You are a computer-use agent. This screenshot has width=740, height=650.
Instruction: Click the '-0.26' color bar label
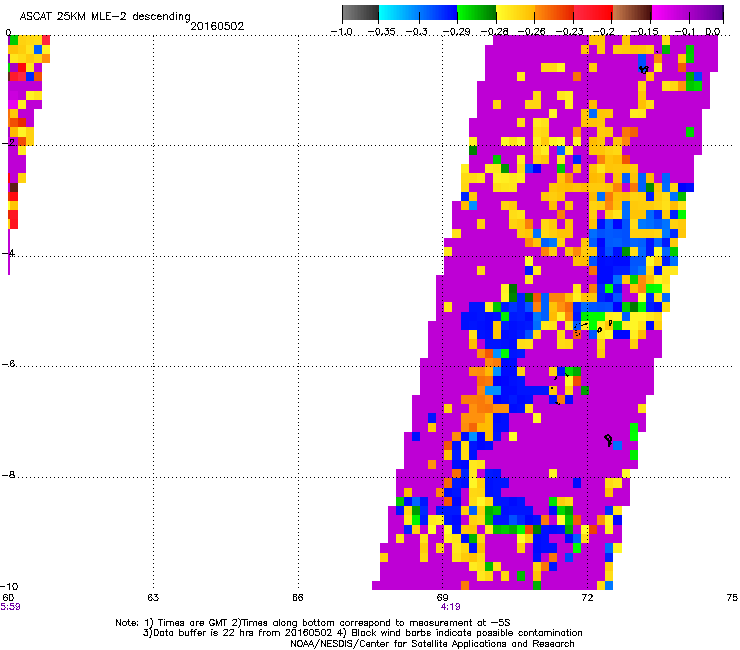(531, 32)
